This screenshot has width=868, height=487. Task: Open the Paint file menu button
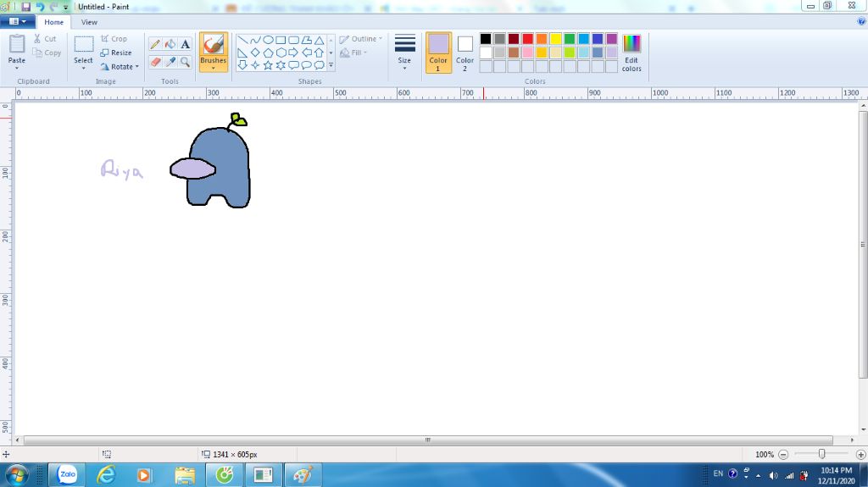pyautogui.click(x=18, y=21)
